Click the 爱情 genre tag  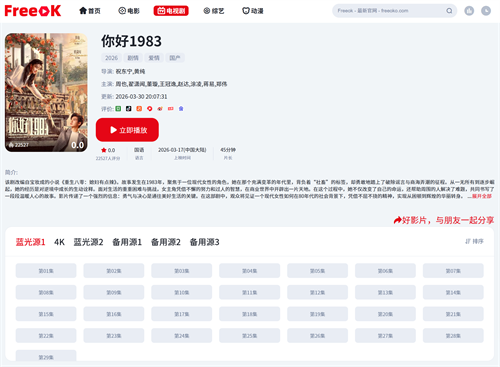point(154,58)
